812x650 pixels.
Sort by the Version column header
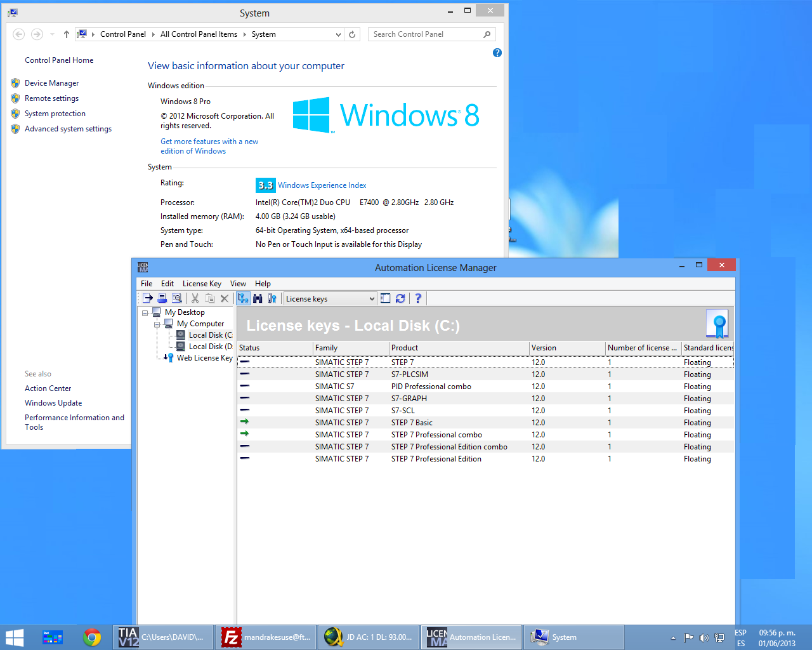pos(566,348)
